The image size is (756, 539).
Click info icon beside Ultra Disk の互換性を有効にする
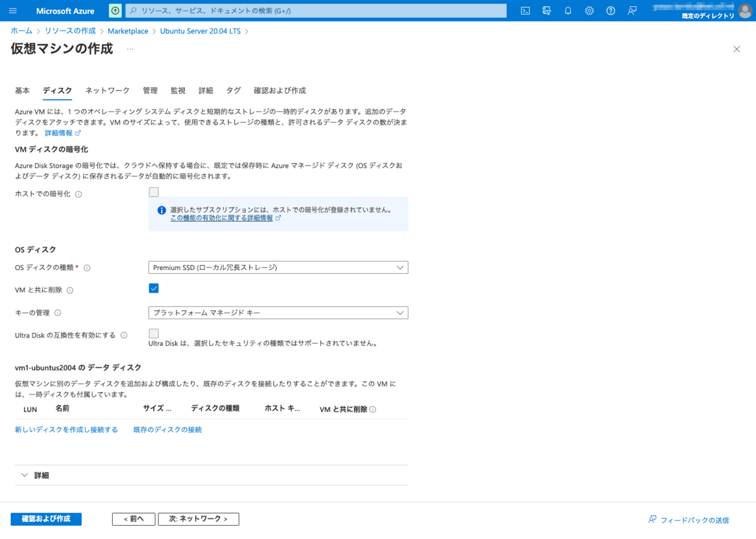[124, 336]
